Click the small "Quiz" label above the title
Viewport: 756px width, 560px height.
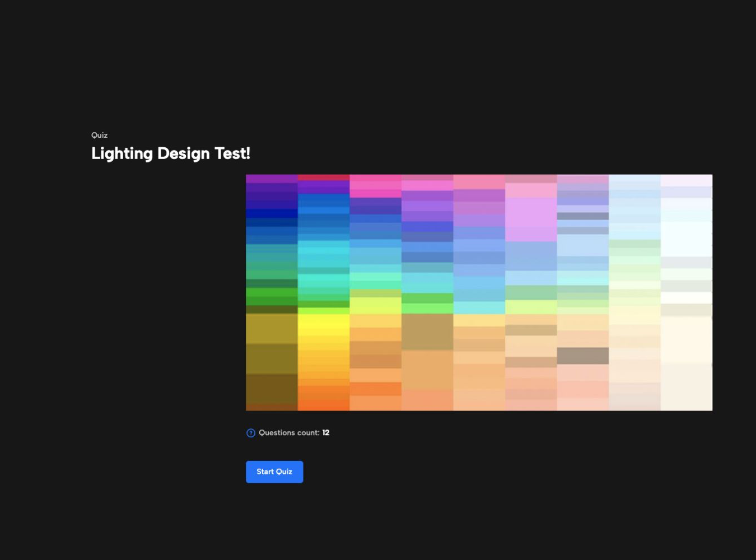(x=100, y=135)
